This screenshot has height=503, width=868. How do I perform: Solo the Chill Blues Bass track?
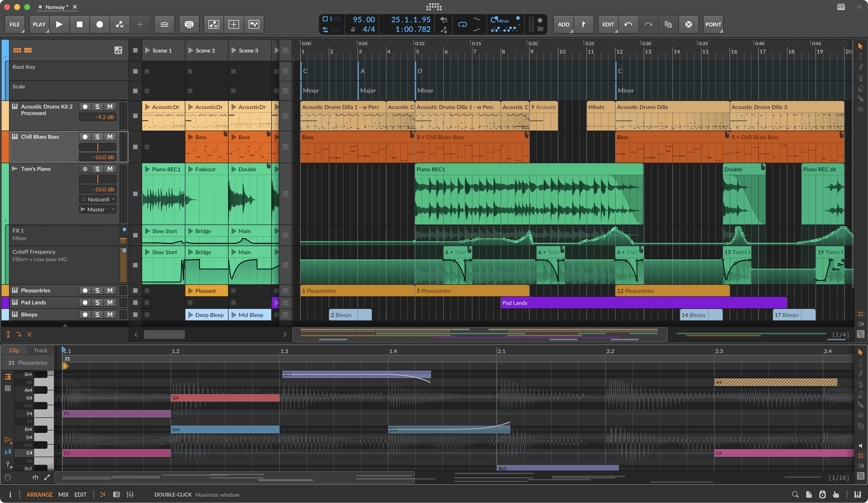tap(97, 137)
